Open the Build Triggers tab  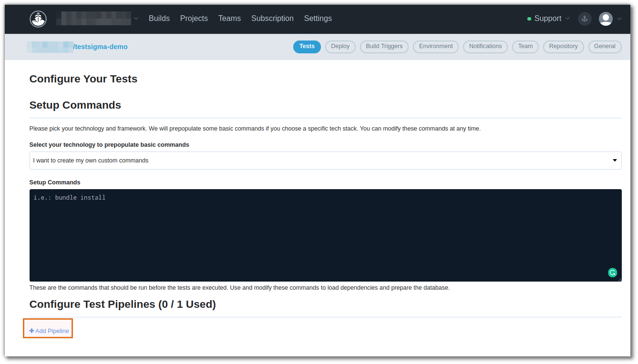[384, 46]
